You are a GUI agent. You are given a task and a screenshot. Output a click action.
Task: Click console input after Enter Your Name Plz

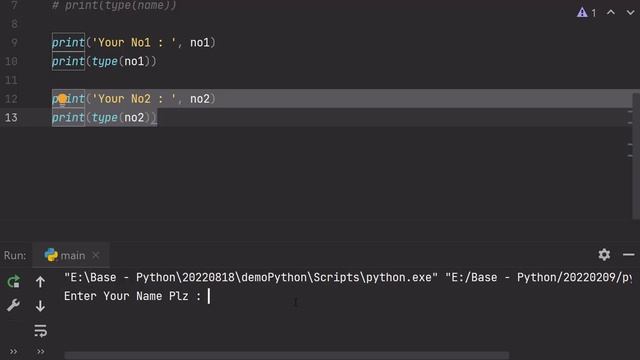click(209, 296)
